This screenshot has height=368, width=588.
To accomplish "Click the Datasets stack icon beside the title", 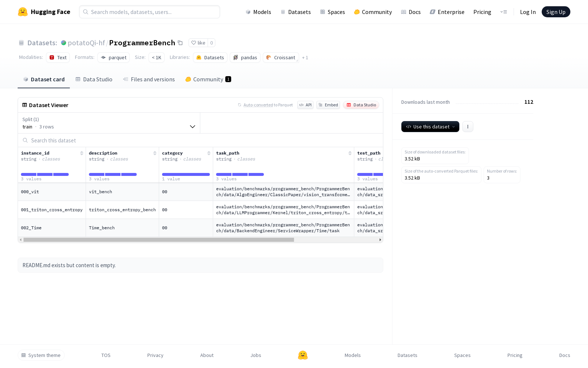I will tap(21, 43).
